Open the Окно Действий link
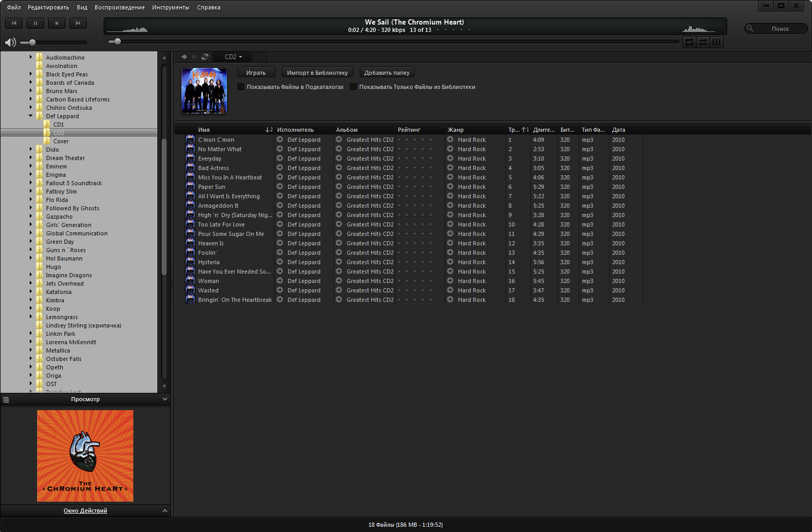 85,511
